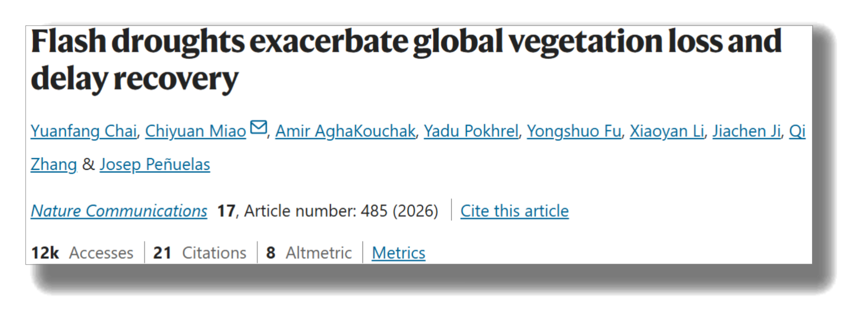The height and width of the screenshot is (322, 868).
Task: Open author link Jiachen Ji
Action: click(746, 131)
